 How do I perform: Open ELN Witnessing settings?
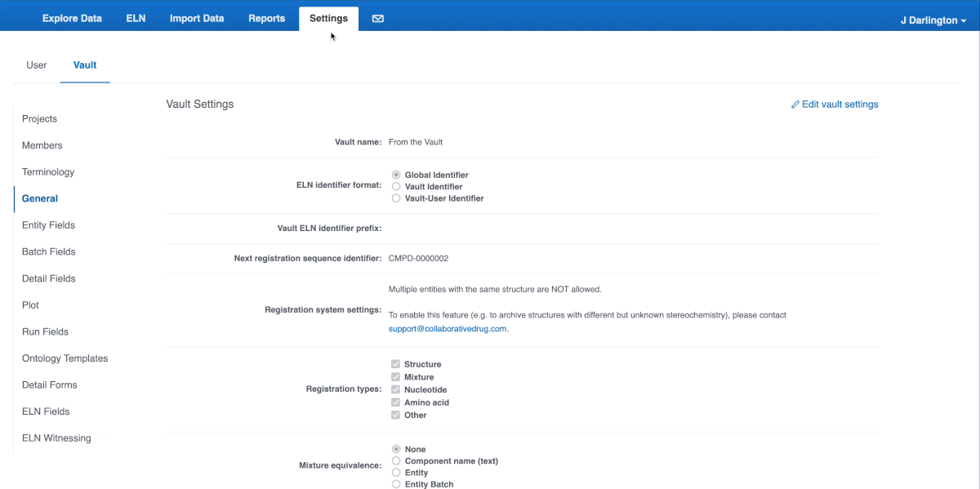click(x=56, y=438)
